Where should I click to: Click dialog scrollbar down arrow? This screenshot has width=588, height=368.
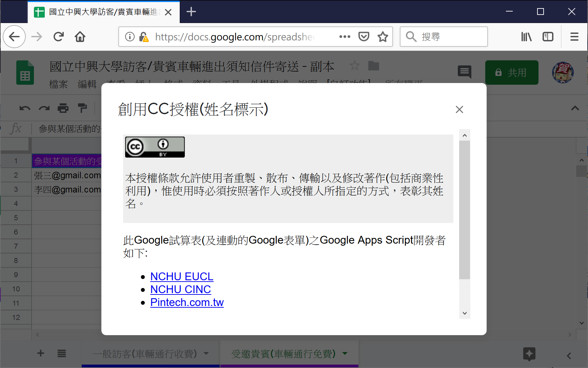pos(465,313)
